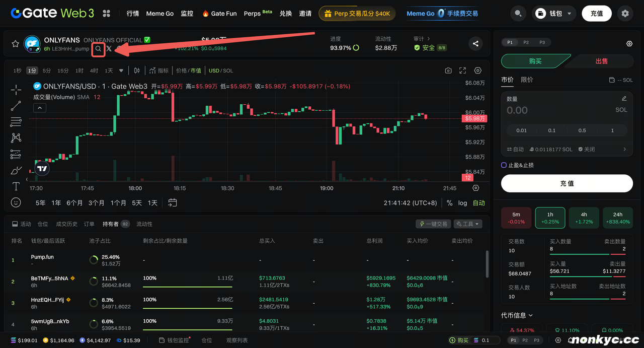Switch to 出售 sell mode
This screenshot has height=348, width=644.
[x=602, y=61]
